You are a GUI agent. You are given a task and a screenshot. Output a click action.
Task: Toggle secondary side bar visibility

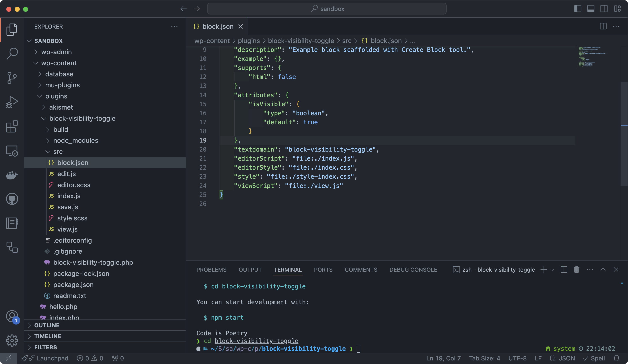point(604,9)
